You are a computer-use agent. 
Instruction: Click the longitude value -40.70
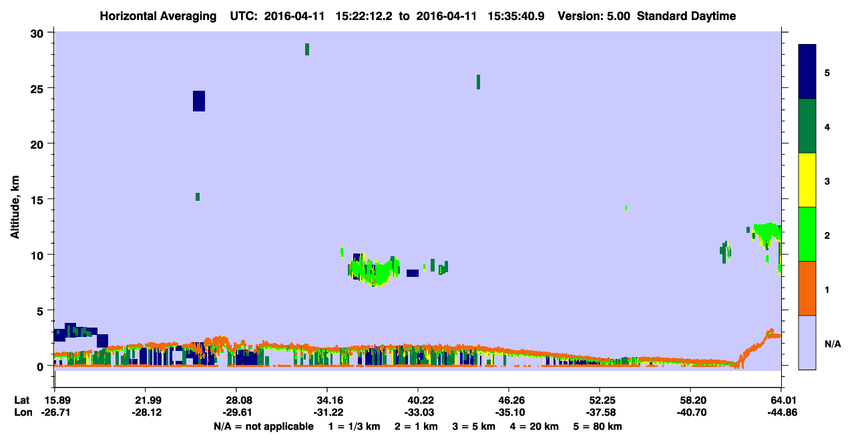pyautogui.click(x=690, y=412)
